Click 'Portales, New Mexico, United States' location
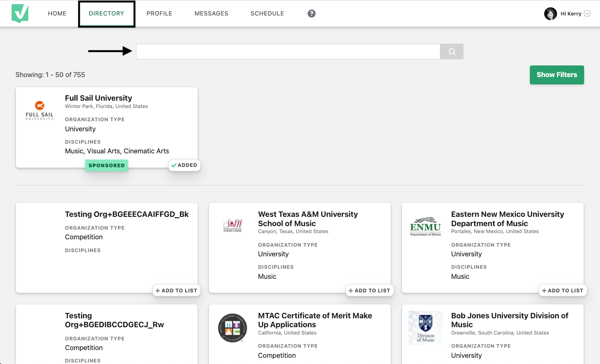Screen dimensions: 600x364 495,232
